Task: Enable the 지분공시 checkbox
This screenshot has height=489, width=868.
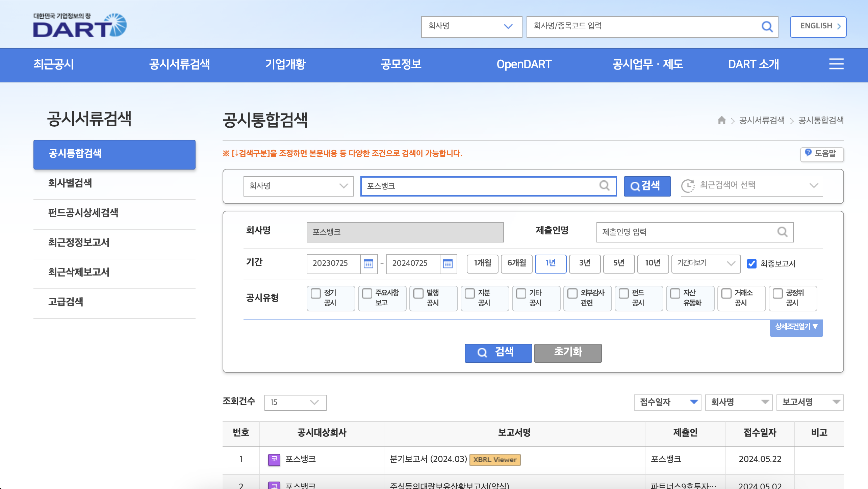Action: tap(469, 293)
